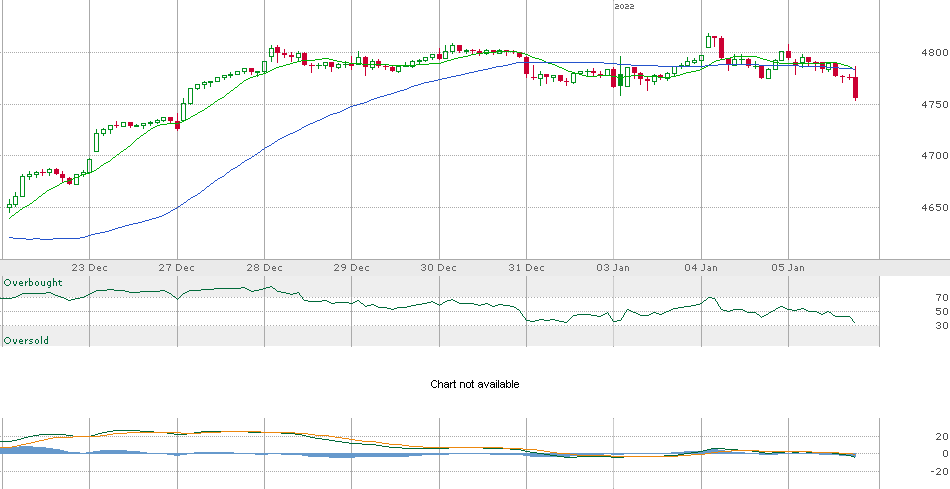The image size is (950, 489).
Task: Click the 2022 year label at top
Action: click(624, 6)
